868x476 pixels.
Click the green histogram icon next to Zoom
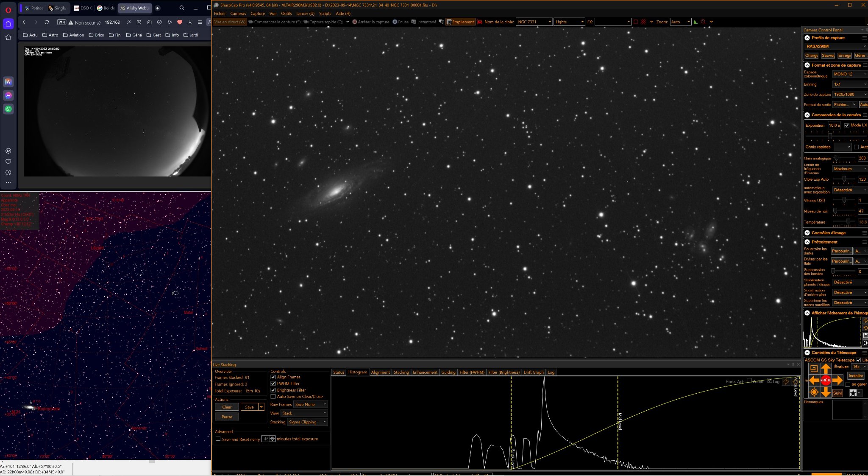pos(696,22)
